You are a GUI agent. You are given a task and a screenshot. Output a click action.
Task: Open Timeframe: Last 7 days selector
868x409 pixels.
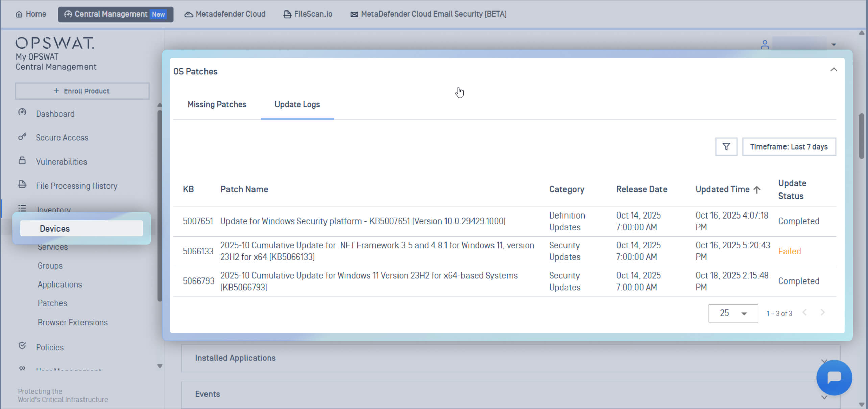789,146
